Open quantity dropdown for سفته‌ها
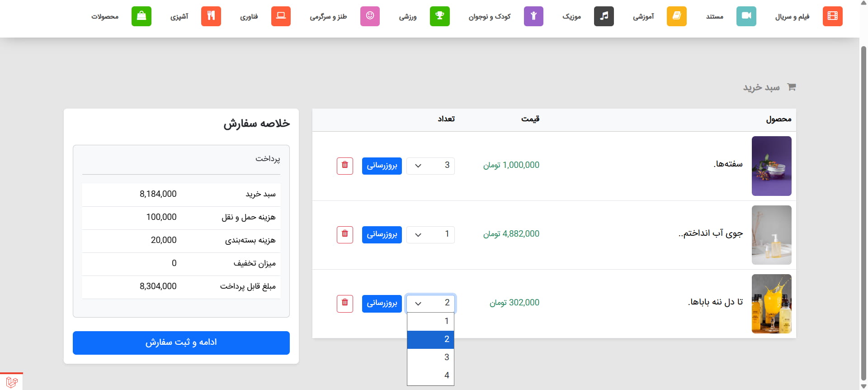 pos(430,166)
